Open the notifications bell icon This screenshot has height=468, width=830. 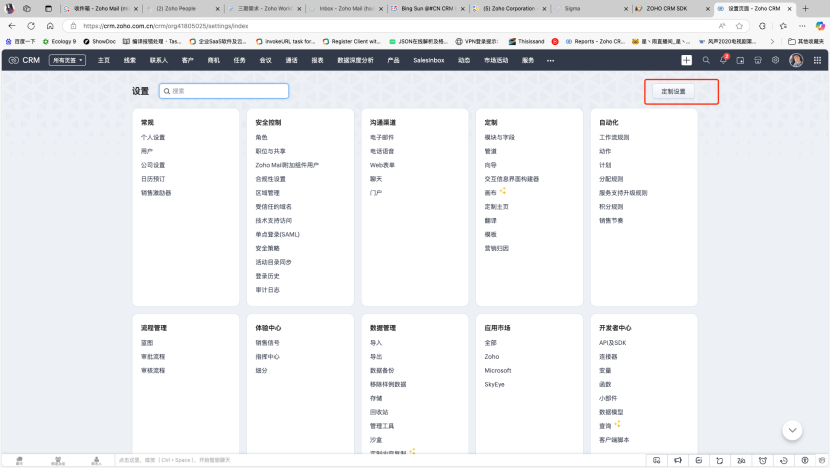pyautogui.click(x=723, y=60)
